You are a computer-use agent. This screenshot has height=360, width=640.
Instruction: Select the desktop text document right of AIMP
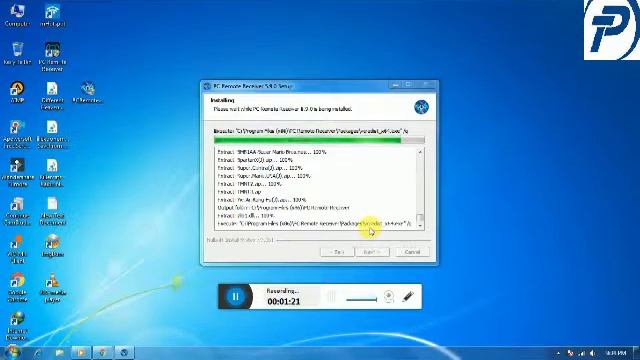point(52,96)
